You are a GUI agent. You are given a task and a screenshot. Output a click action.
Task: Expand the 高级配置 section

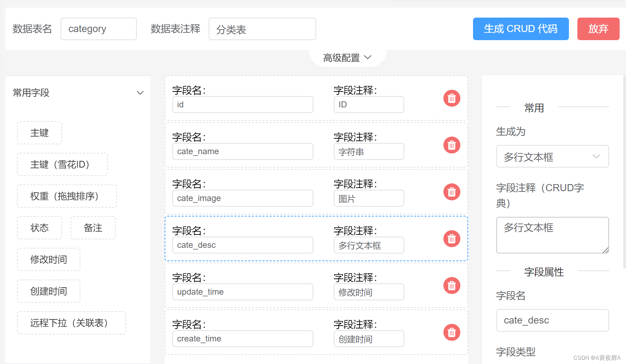point(348,58)
